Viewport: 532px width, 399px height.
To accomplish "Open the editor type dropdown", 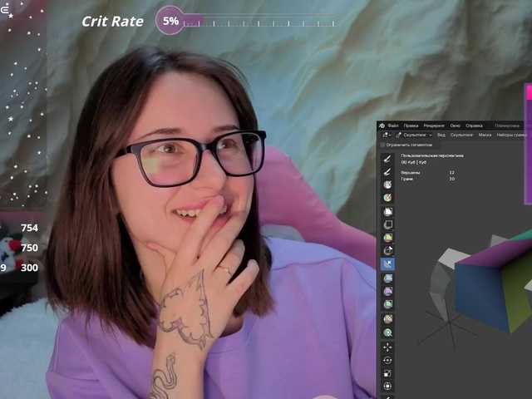I will tap(387, 135).
